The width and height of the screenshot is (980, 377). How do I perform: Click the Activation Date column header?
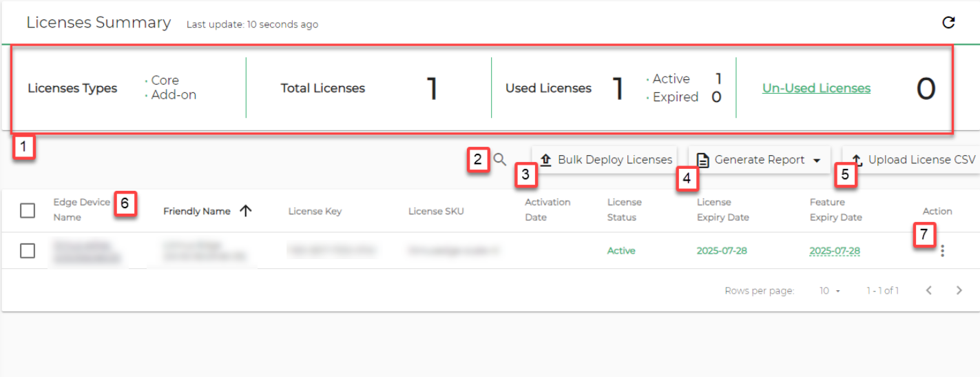548,210
